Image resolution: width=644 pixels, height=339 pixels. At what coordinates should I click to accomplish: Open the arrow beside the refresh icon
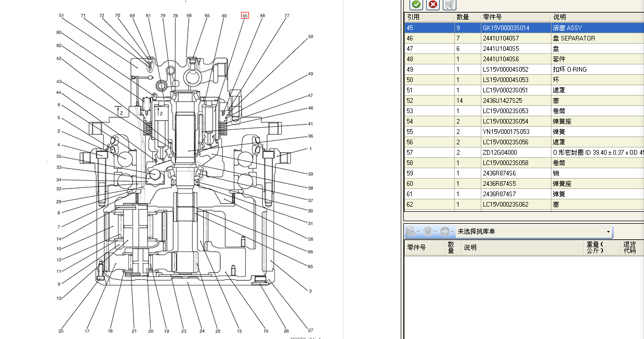(x=436, y=232)
